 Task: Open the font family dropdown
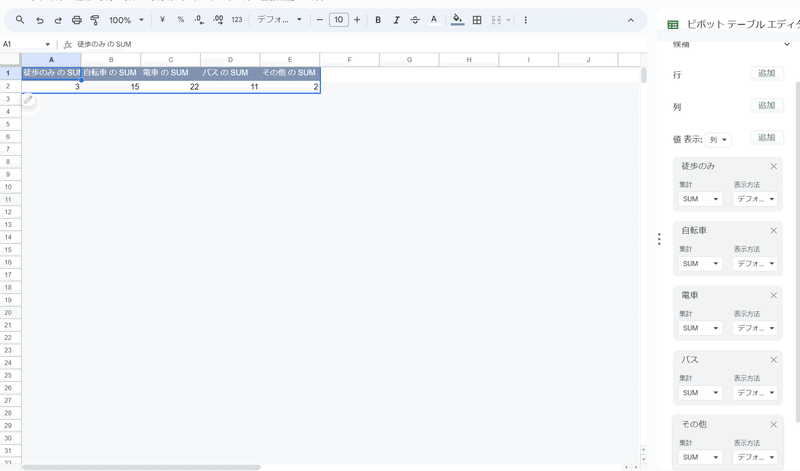coord(279,20)
